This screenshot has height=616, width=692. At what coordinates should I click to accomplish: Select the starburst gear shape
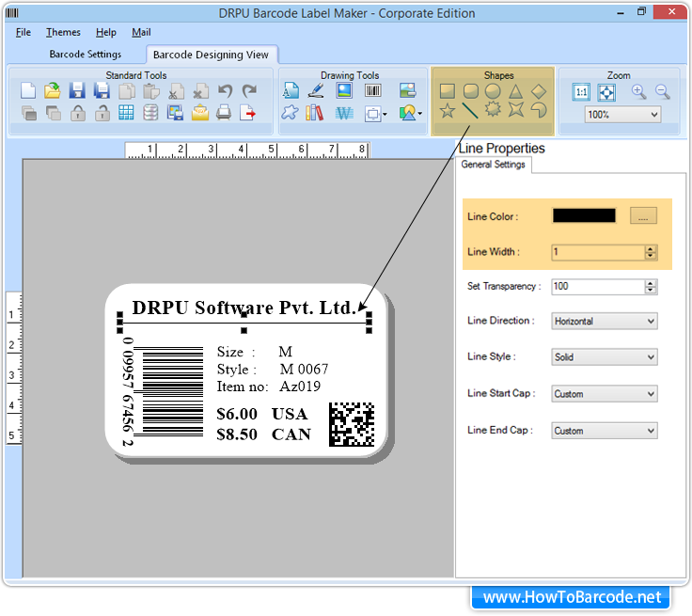click(x=493, y=109)
